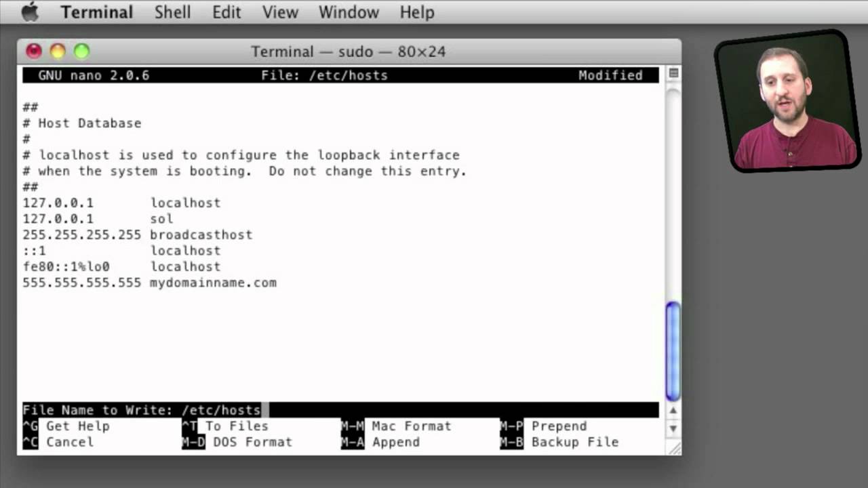Image resolution: width=868 pixels, height=488 pixels.
Task: Click the 'mydomainname.com' hostname
Action: [213, 283]
